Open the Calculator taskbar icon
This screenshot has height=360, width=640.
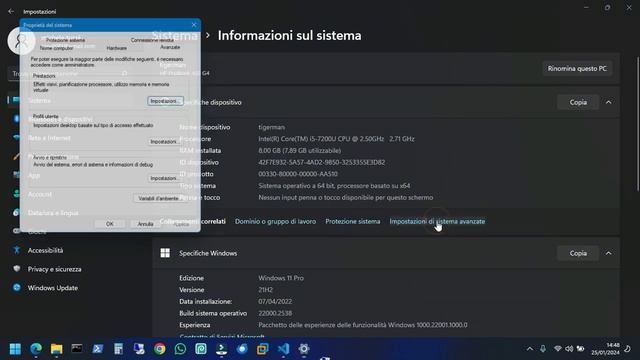click(x=118, y=349)
